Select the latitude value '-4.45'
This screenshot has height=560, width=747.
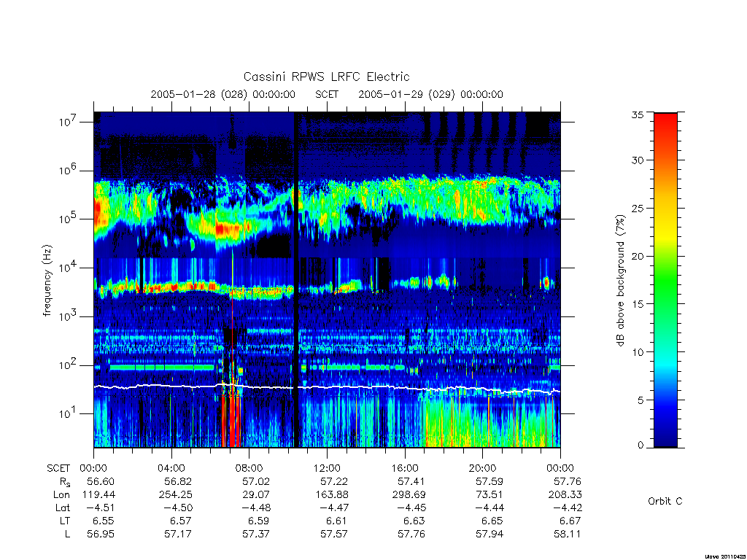coord(411,507)
